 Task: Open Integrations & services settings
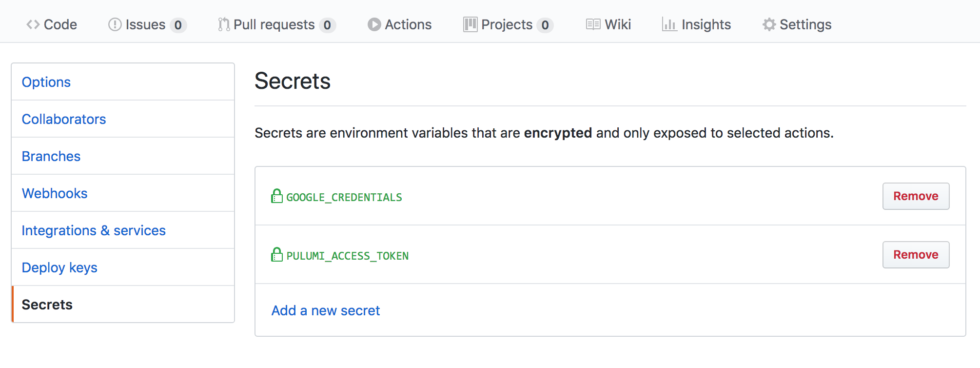coord(94,230)
